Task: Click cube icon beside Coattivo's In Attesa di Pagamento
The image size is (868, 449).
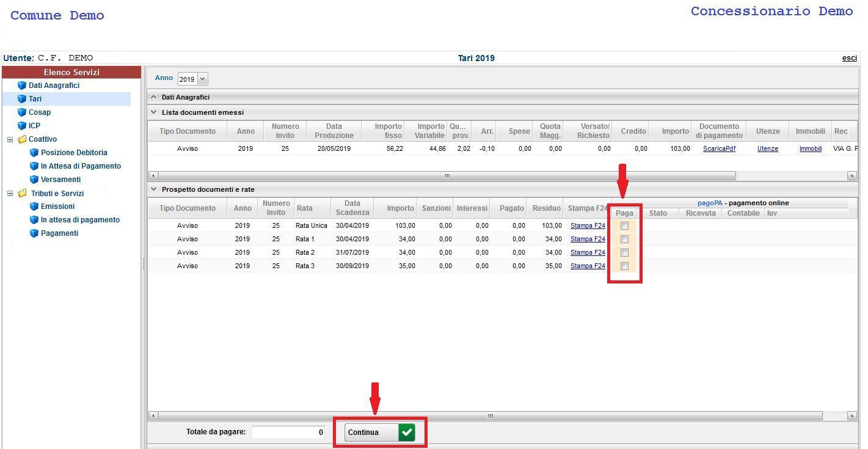Action: 34,166
